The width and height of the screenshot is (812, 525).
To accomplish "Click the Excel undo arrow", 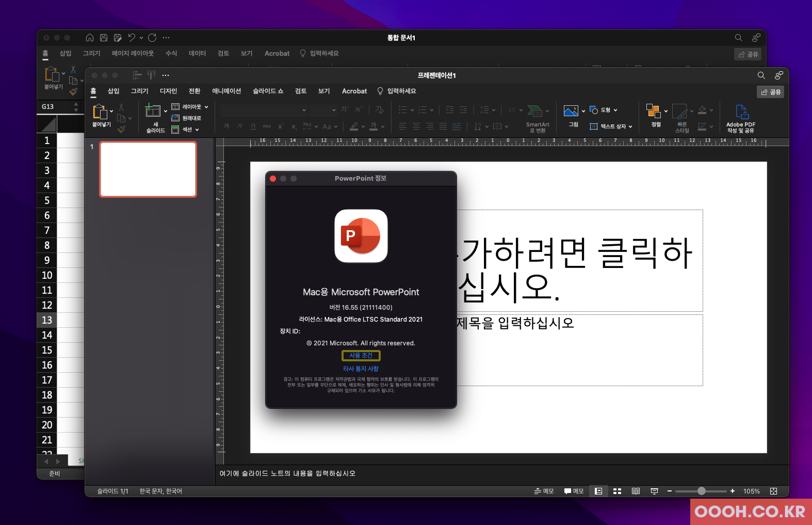I will (132, 38).
